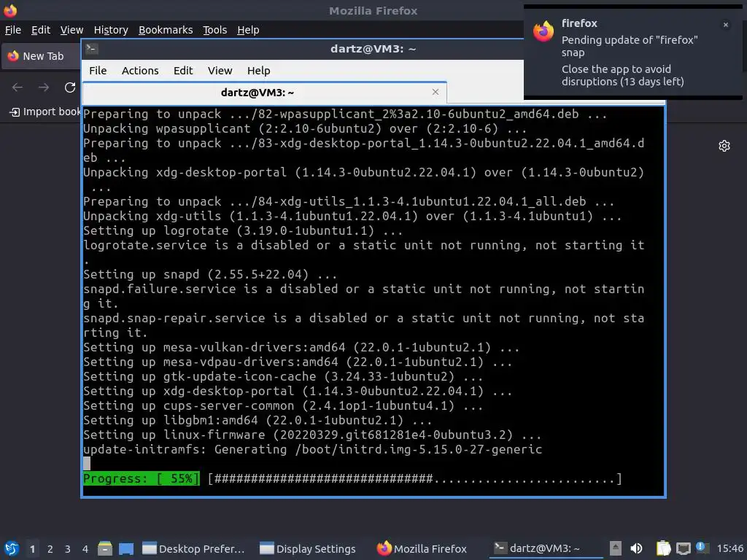Open the file manager from the panel
Screen dimensions: 747x560
105,548
